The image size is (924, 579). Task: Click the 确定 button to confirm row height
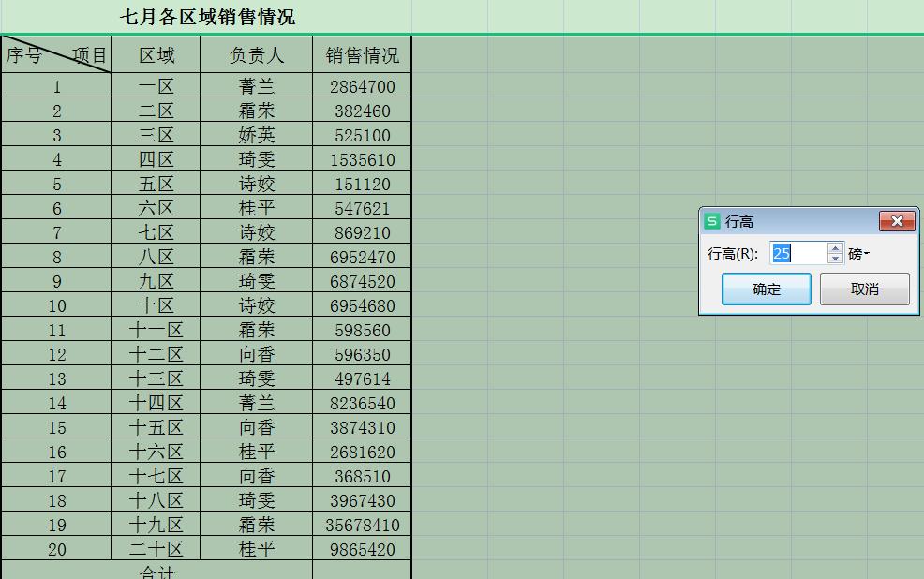tap(768, 289)
